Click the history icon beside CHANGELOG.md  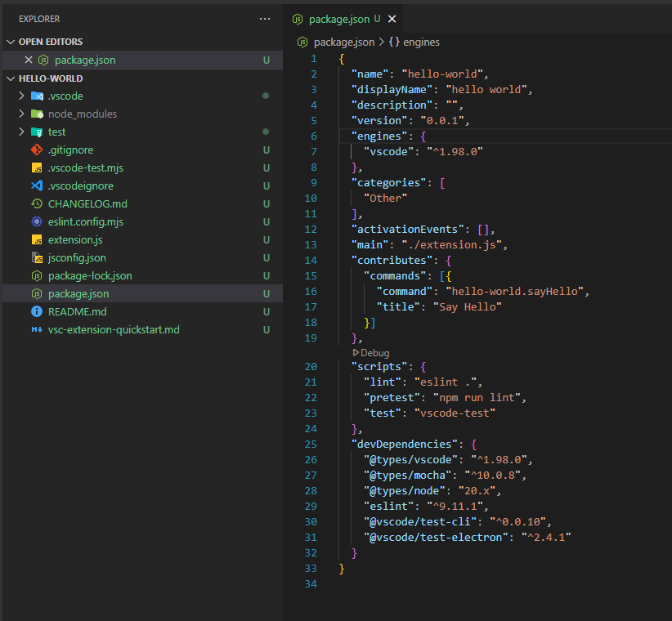coord(37,203)
